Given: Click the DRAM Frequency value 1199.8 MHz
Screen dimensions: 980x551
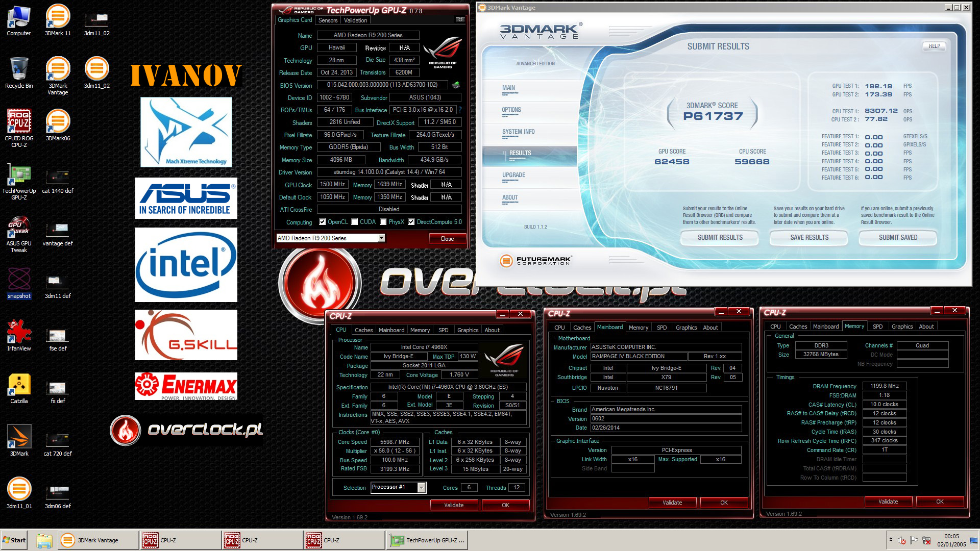Looking at the screenshot, I should click(x=885, y=386).
